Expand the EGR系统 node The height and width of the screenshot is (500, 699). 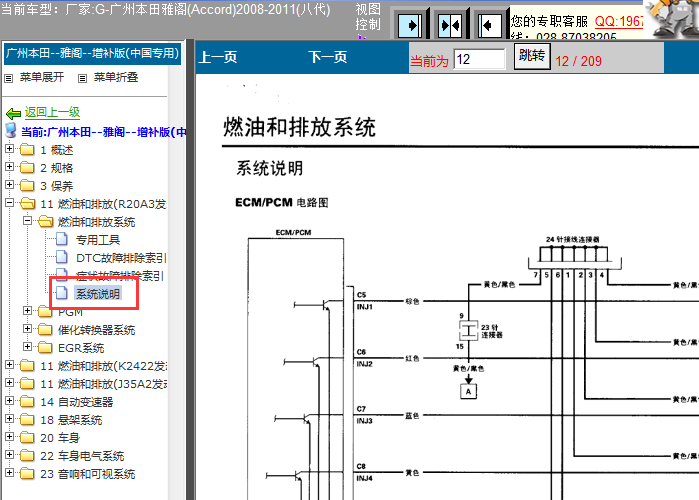coord(27,346)
